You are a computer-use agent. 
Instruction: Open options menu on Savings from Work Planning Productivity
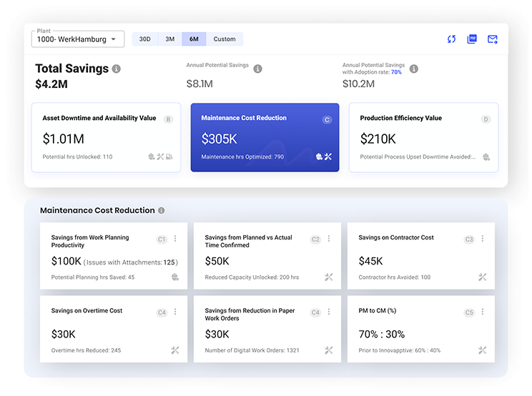pos(175,239)
